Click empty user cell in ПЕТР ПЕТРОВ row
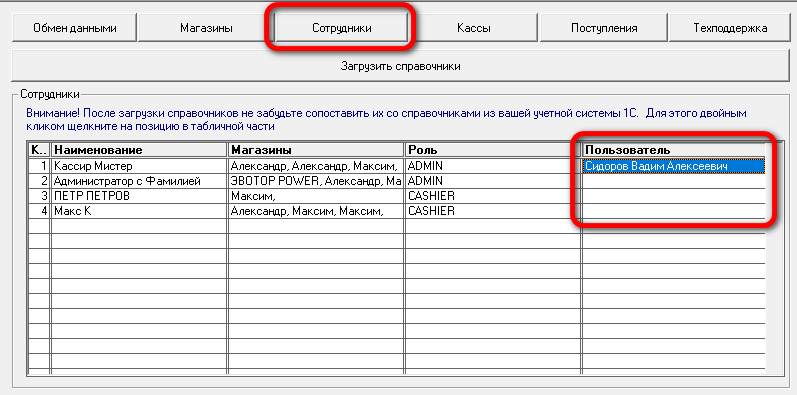 point(674,196)
